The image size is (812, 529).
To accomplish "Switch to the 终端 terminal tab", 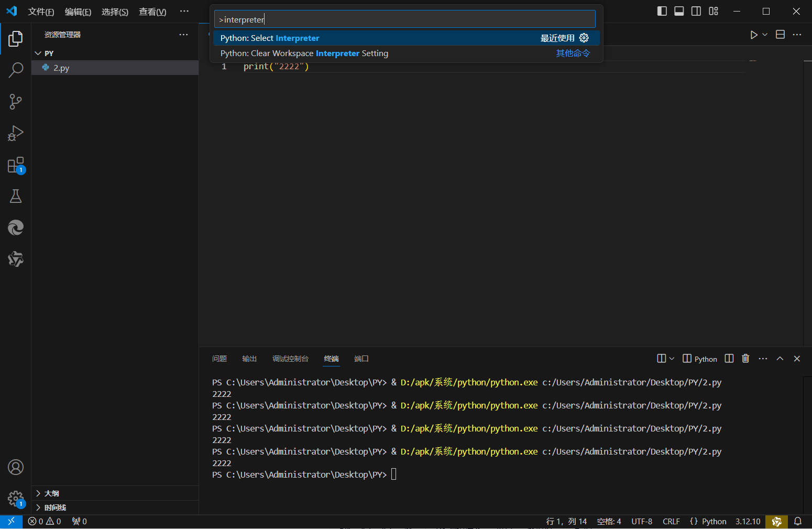I will 331,359.
